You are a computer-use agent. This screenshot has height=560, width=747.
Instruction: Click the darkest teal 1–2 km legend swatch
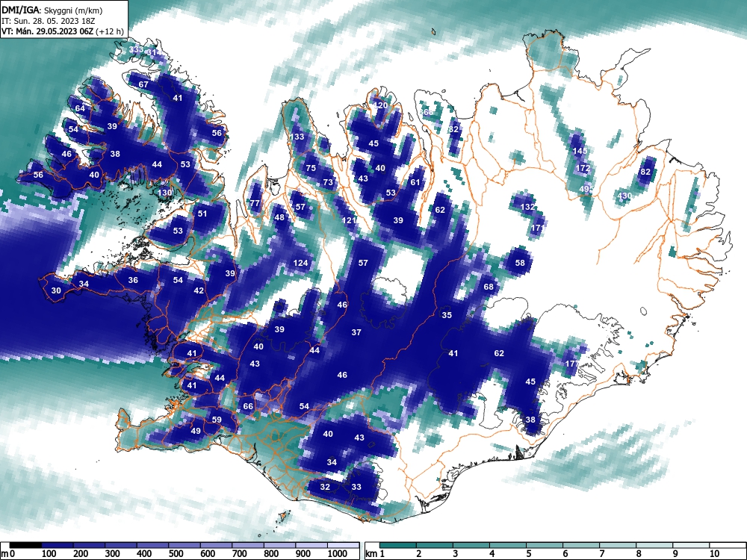(398, 545)
